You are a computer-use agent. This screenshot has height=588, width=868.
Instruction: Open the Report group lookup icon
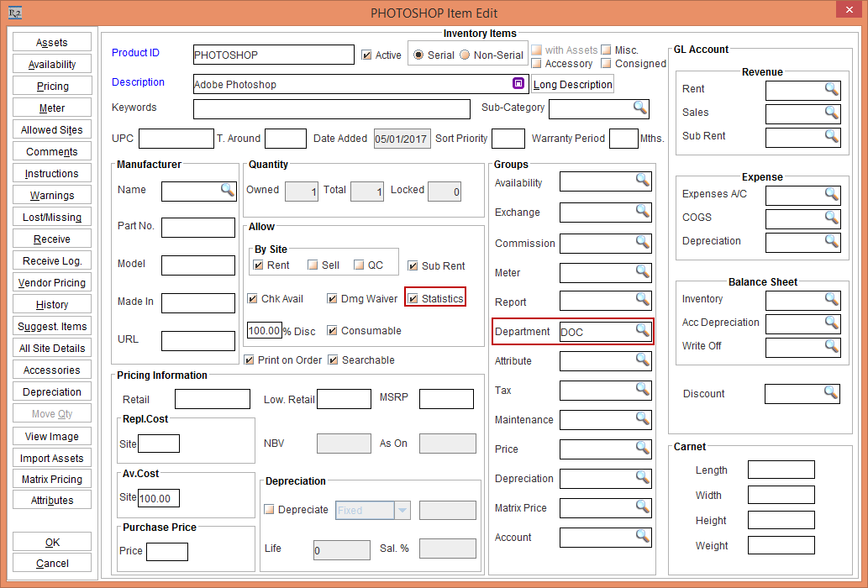click(x=642, y=299)
